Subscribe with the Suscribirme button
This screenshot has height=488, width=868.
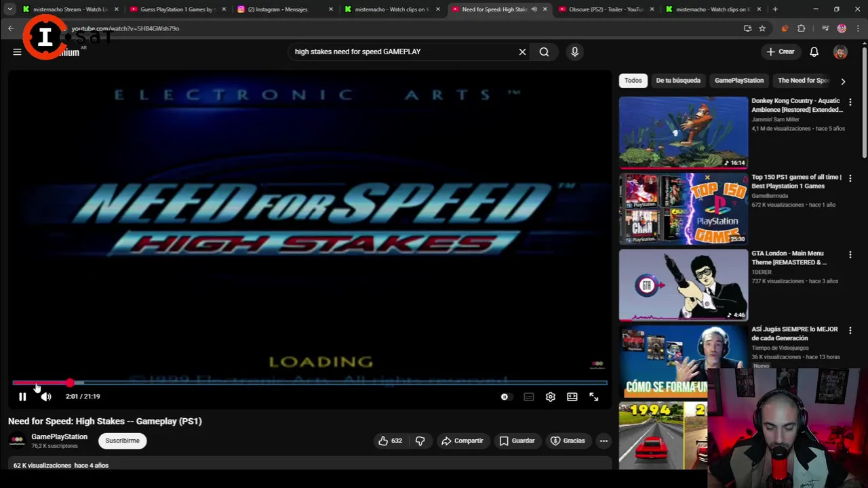pos(122,441)
